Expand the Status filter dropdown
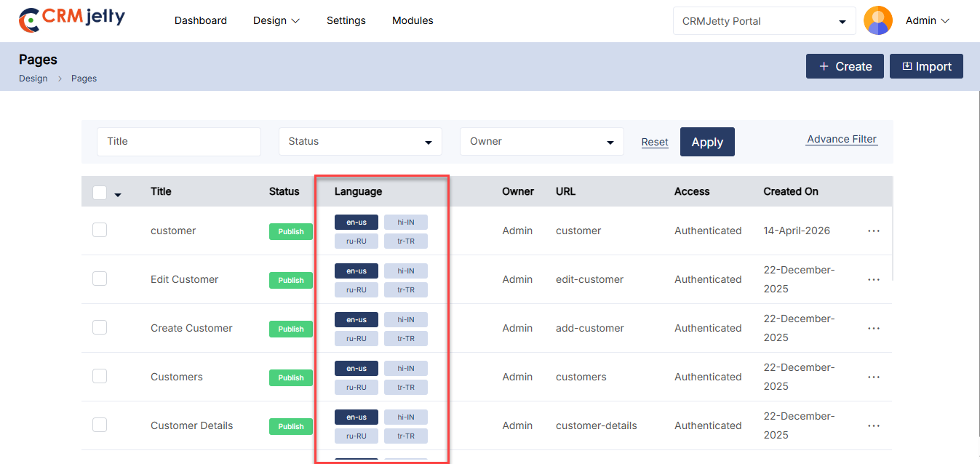980x464 pixels. (x=360, y=142)
